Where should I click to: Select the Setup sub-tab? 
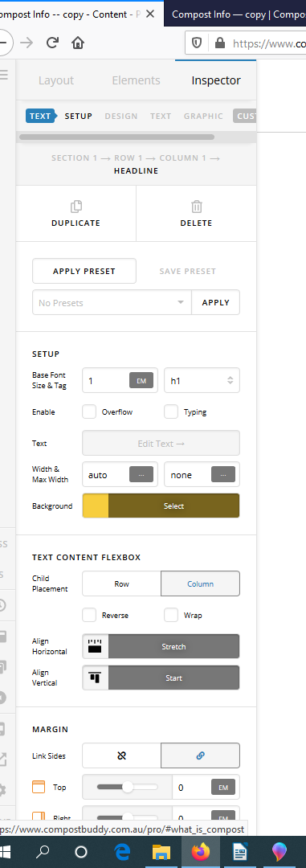coord(79,116)
